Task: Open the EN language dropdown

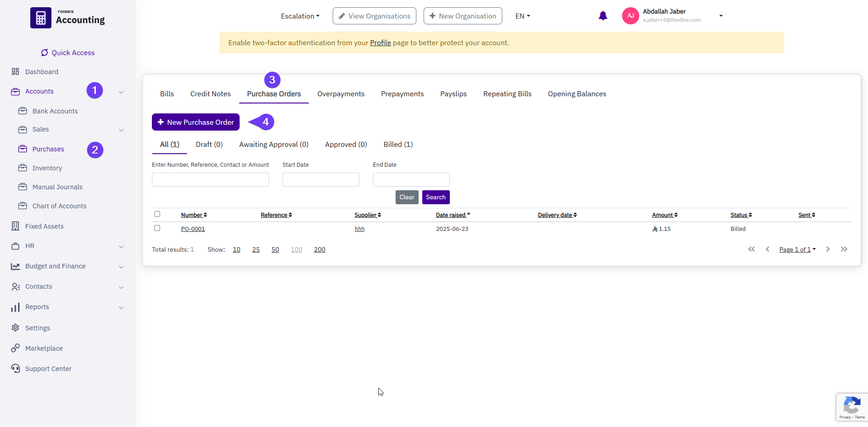Action: (x=522, y=16)
